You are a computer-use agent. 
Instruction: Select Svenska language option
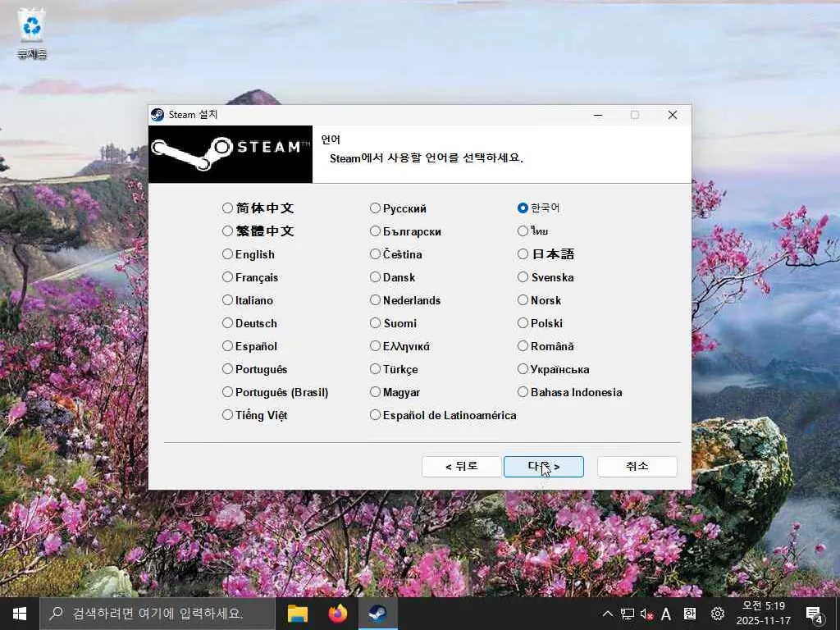coord(546,277)
